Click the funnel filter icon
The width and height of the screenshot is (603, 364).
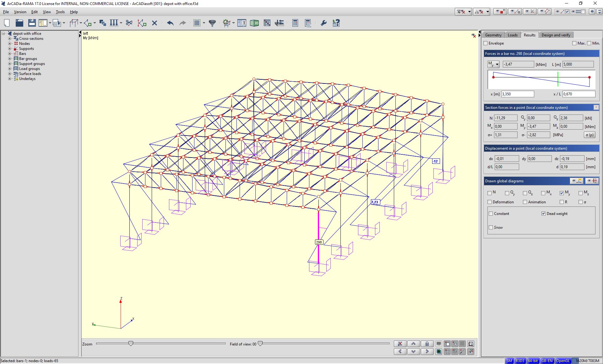(x=212, y=23)
